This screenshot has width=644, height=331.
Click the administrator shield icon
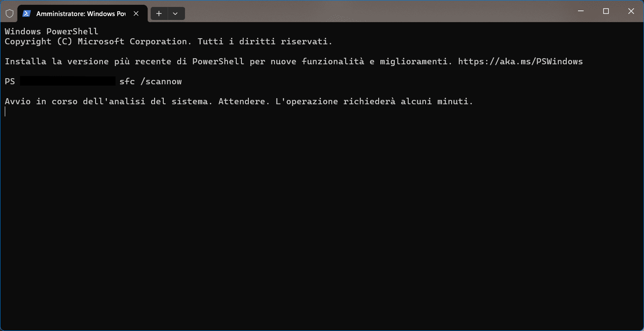click(10, 13)
